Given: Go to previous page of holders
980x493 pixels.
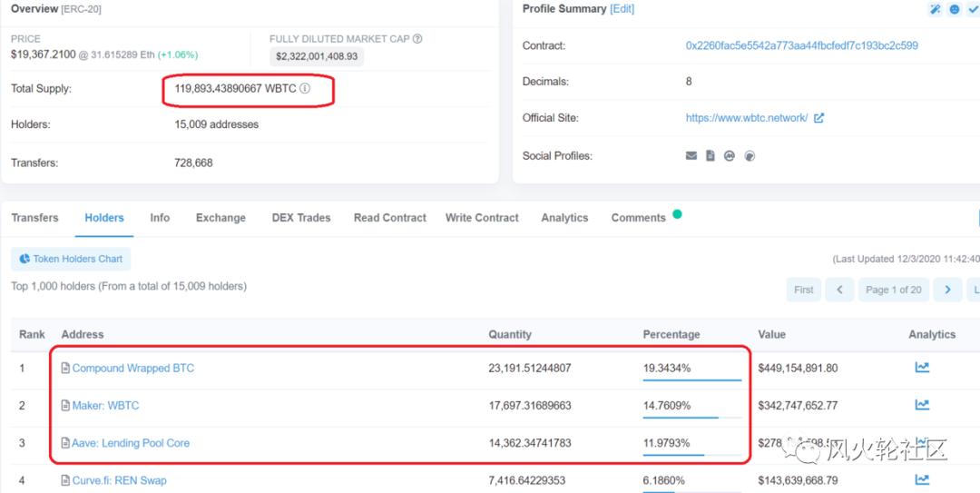Looking at the screenshot, I should [x=839, y=290].
